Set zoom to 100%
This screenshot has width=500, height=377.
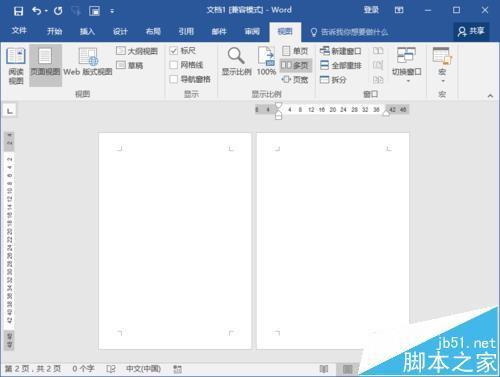[x=266, y=61]
